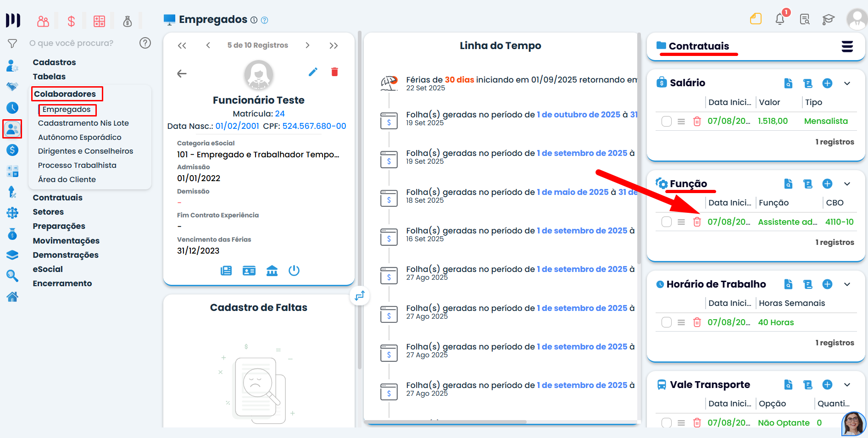Open the chat assistant avatar

pos(853,423)
